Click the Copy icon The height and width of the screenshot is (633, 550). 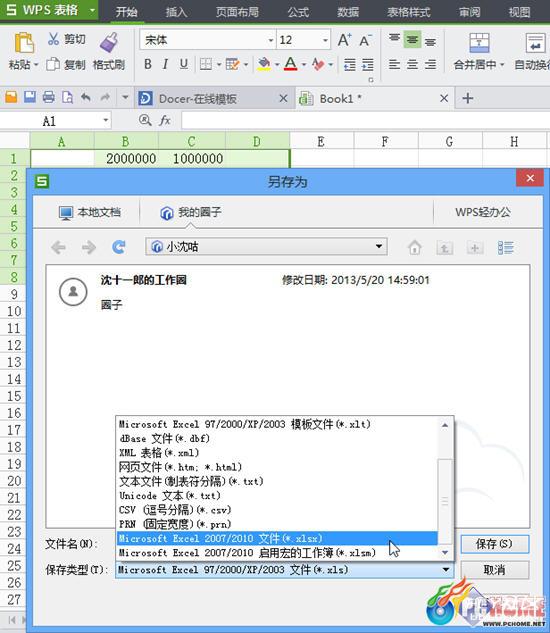pyautogui.click(x=53, y=64)
